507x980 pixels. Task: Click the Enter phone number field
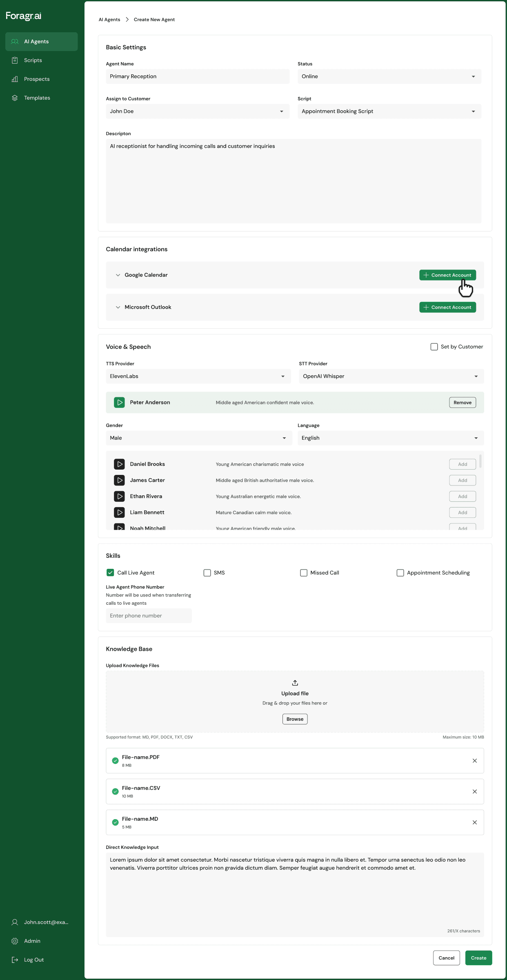pos(149,616)
